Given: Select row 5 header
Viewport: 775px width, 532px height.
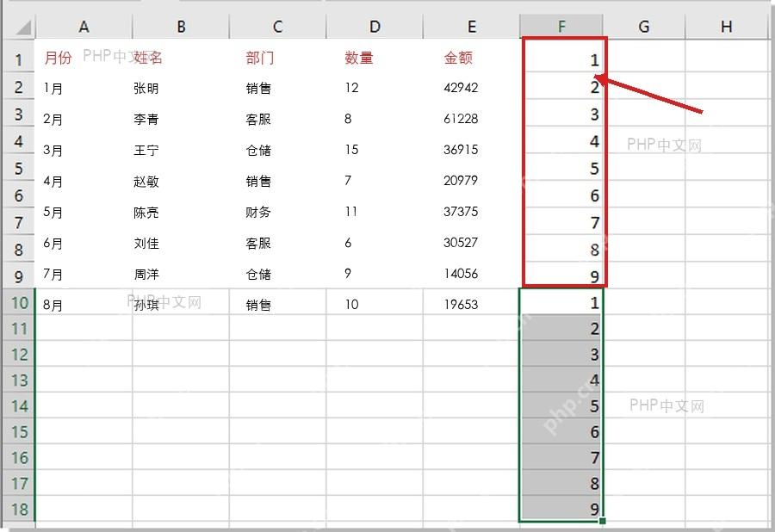Looking at the screenshot, I should pos(19,168).
